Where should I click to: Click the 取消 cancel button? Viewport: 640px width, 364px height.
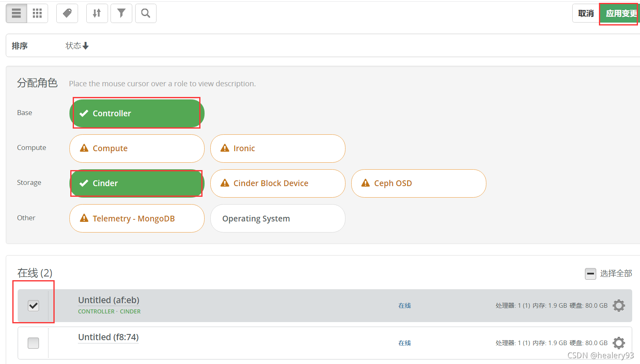pos(585,13)
